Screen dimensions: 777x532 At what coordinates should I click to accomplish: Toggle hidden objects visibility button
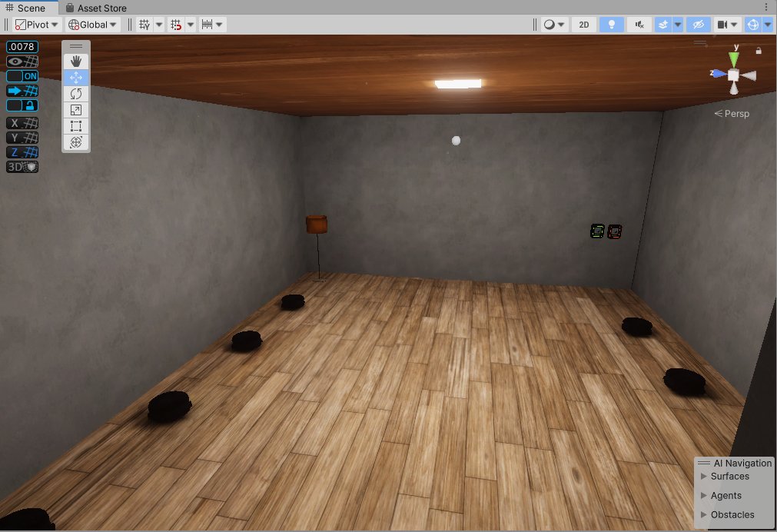click(699, 25)
